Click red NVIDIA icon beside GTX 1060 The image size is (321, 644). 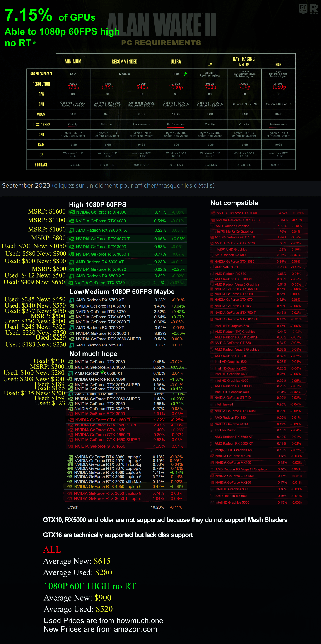click(213, 213)
